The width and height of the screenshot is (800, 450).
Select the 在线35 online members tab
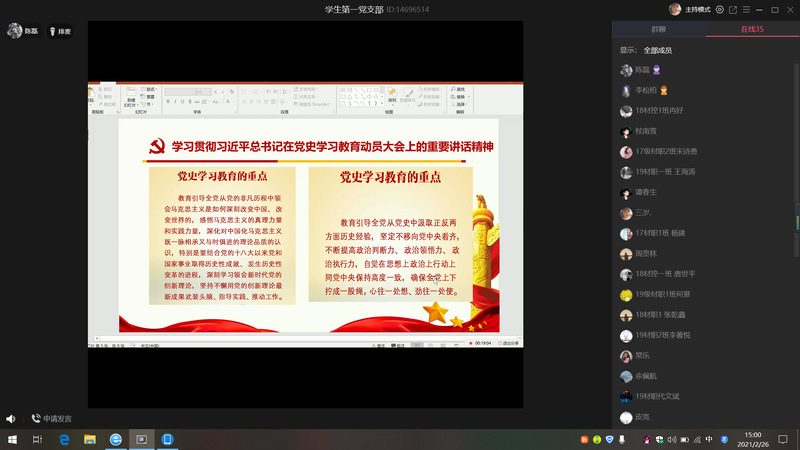(x=752, y=30)
